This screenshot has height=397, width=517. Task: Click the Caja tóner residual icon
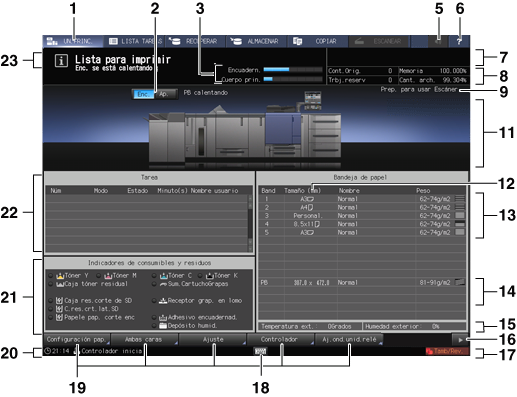60,284
